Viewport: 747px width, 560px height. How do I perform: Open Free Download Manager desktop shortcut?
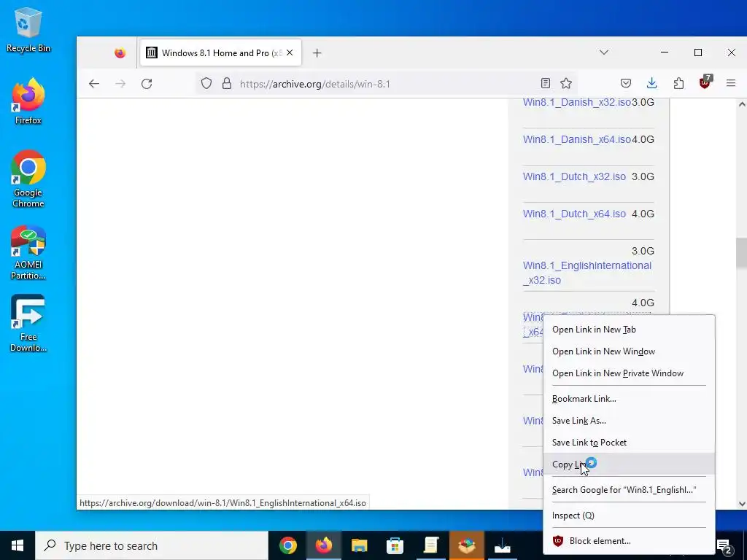(28, 323)
